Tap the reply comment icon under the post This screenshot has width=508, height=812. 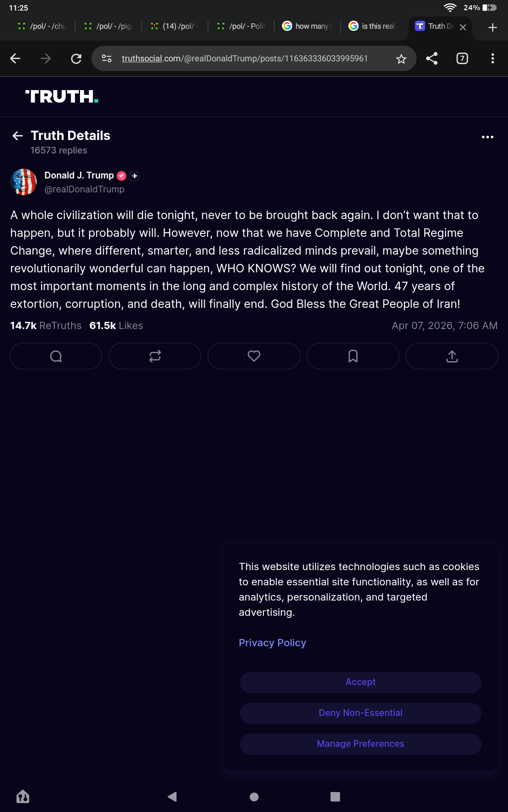[56, 356]
